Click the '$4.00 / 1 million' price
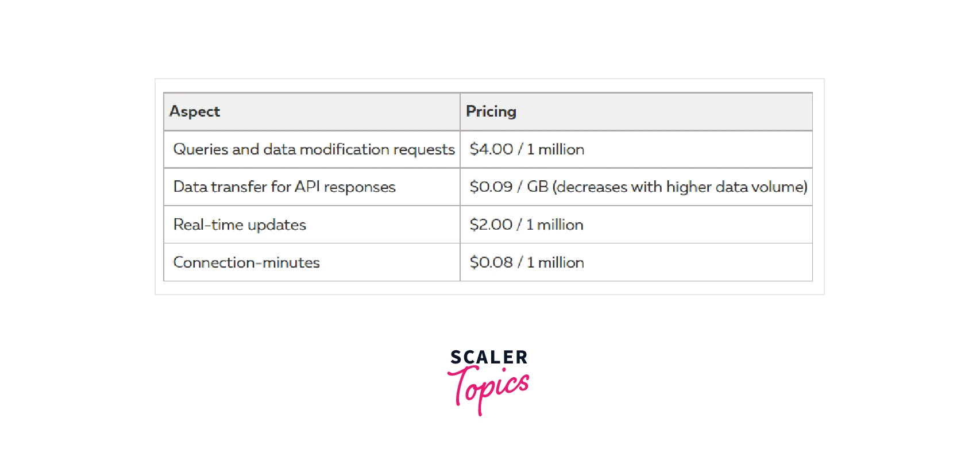Screen dimensions: 980x472 (x=527, y=149)
